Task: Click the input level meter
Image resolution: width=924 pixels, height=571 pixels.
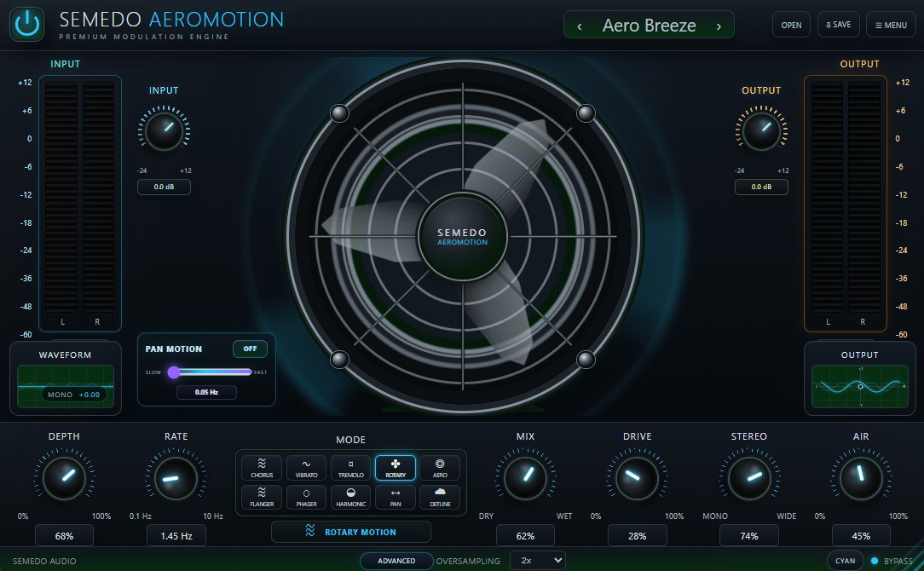Action: pyautogui.click(x=80, y=204)
